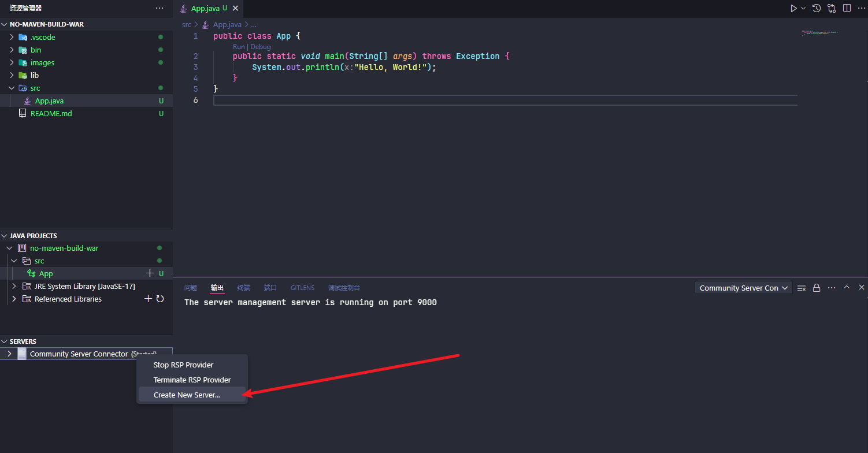Click the Run Java play icon
The image size is (868, 453).
click(793, 8)
